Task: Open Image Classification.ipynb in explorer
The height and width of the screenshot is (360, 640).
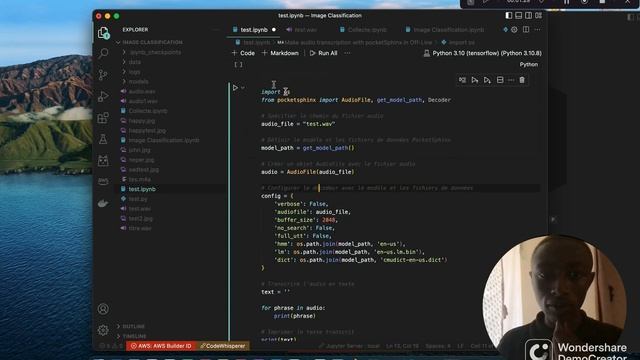Action: (160, 140)
